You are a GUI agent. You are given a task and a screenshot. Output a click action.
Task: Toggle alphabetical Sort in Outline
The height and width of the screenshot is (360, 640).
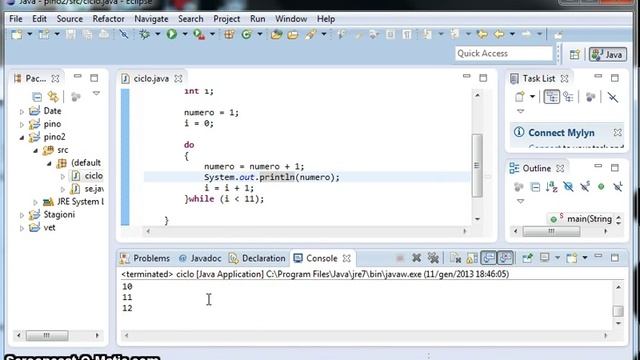click(551, 187)
